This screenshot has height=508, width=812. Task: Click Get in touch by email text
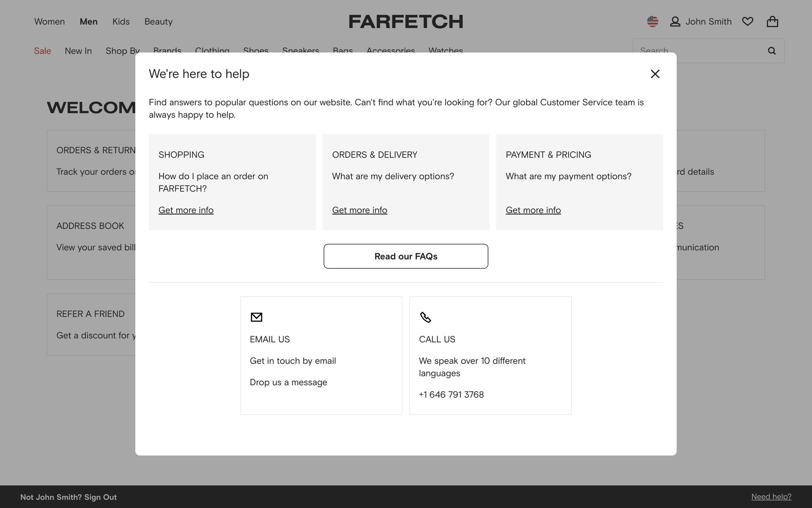(293, 361)
